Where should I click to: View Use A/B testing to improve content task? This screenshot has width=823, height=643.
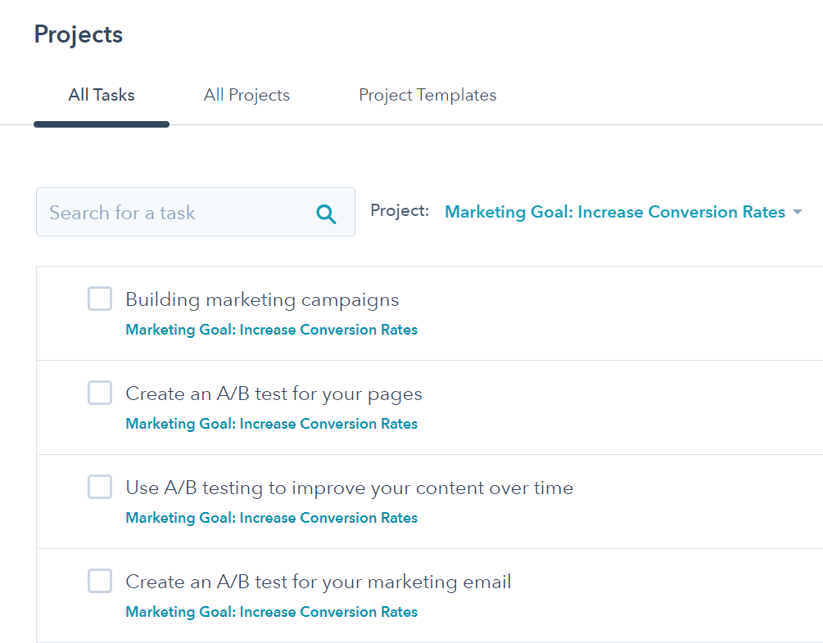point(349,488)
